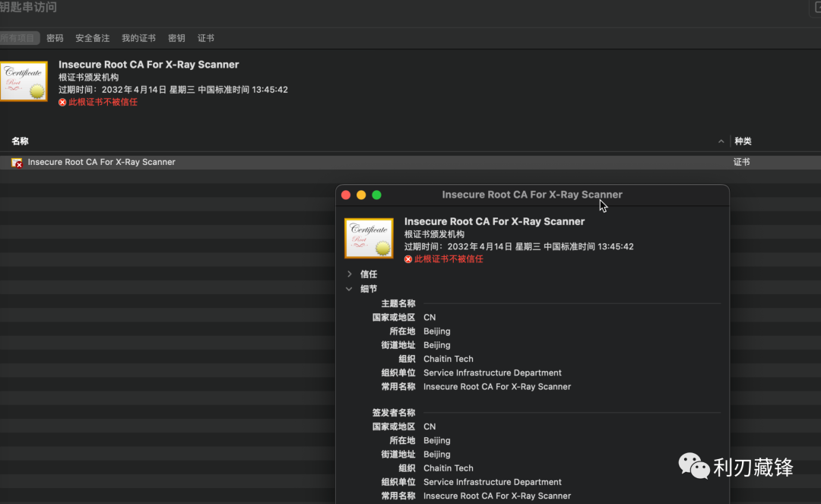The image size is (821, 504).
Task: Click the large certificate thumbnail in Keychain main window
Action: pyautogui.click(x=24, y=81)
